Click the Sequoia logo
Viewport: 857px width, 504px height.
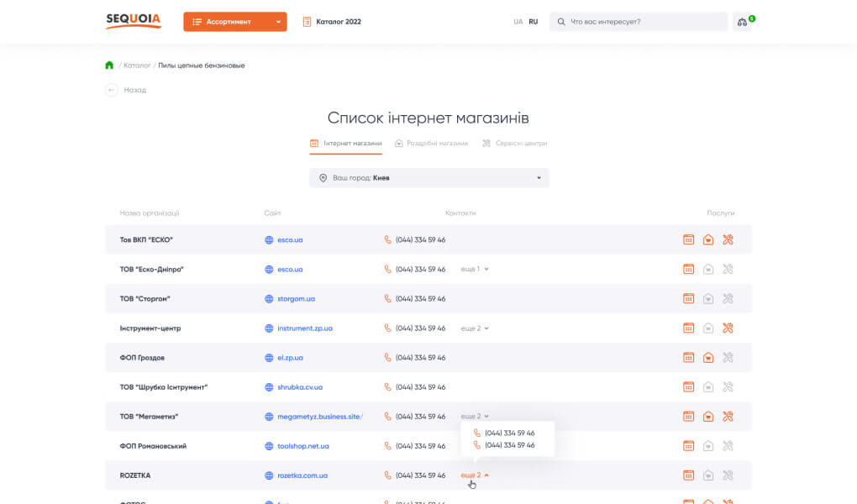pos(133,21)
